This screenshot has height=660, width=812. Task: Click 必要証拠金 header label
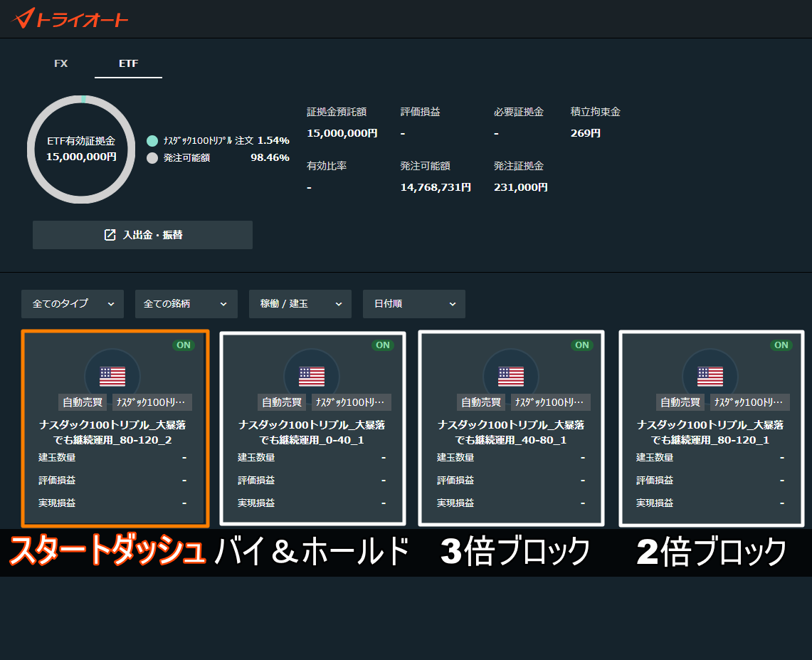518,111
